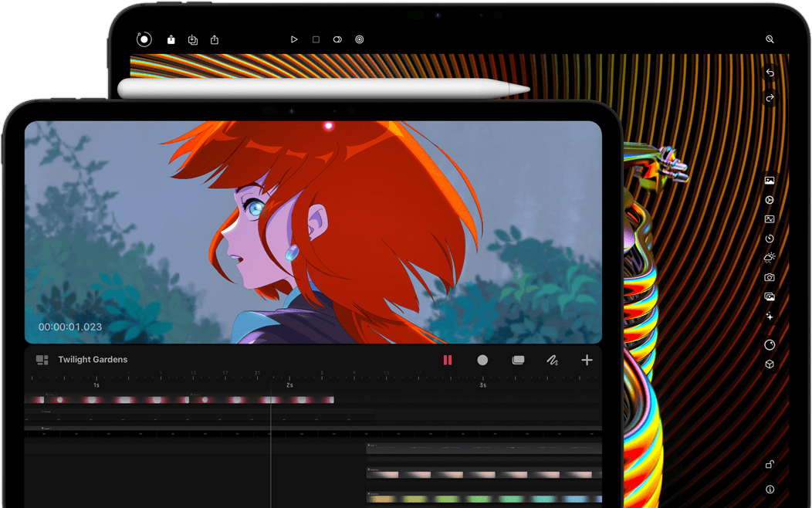
Task: Click the 3s mark on timeline ruler
Action: [x=482, y=385]
